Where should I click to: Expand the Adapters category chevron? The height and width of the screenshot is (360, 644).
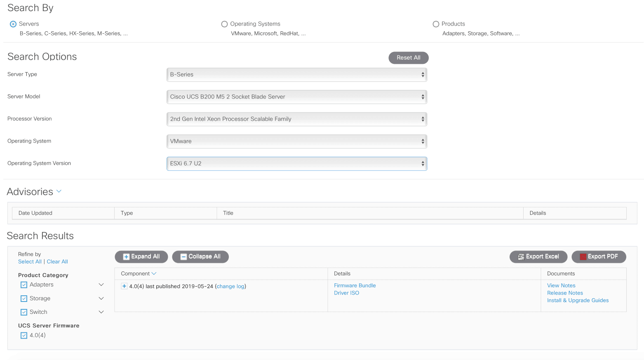coord(101,285)
